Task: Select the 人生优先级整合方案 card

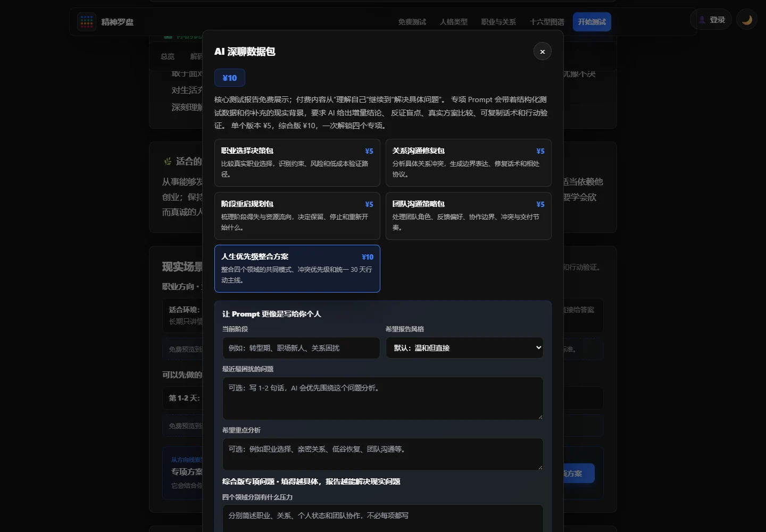Action: coord(297,269)
